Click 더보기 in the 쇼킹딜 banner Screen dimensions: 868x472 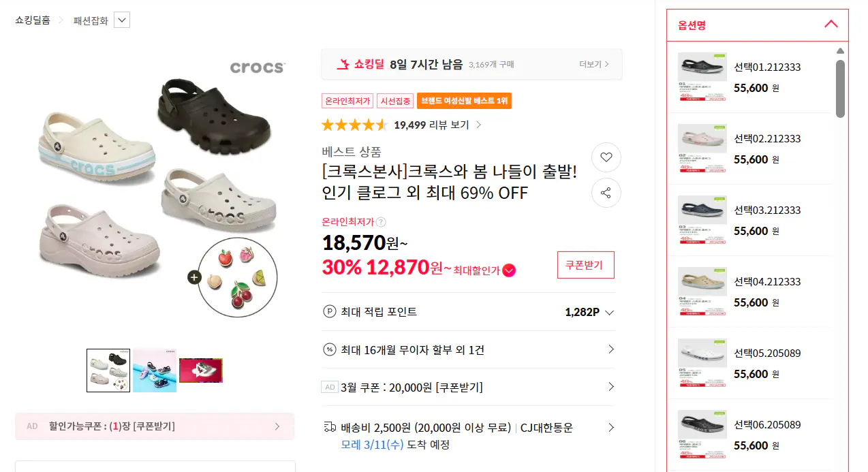(x=593, y=64)
